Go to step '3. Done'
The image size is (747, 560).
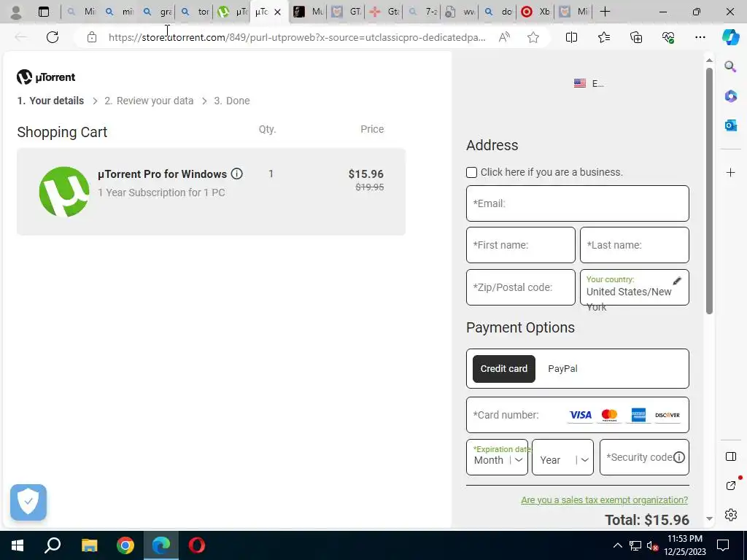click(x=232, y=101)
